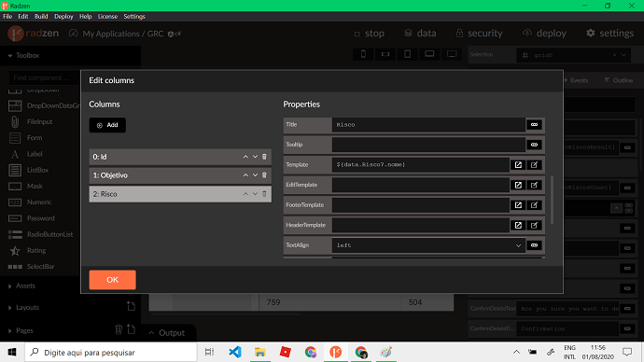The image size is (644, 362).
Task: Expand the Pages section
Action: pyautogui.click(x=10, y=331)
